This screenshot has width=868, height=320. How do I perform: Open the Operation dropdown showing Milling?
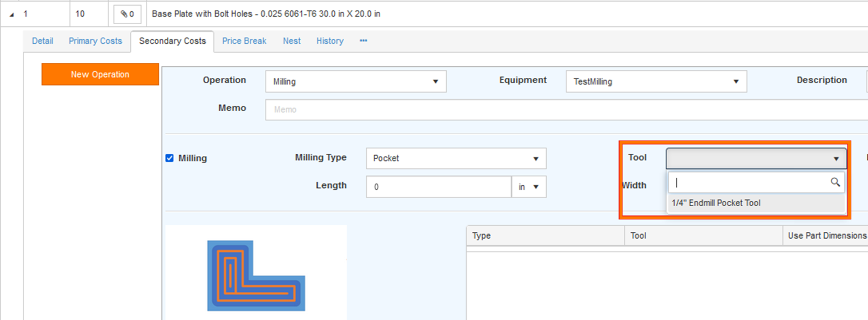(355, 82)
